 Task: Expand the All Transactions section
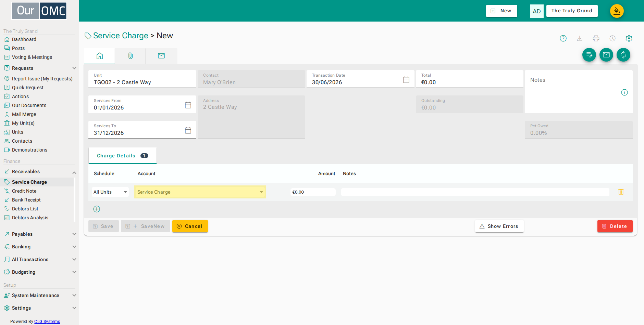tap(40, 259)
